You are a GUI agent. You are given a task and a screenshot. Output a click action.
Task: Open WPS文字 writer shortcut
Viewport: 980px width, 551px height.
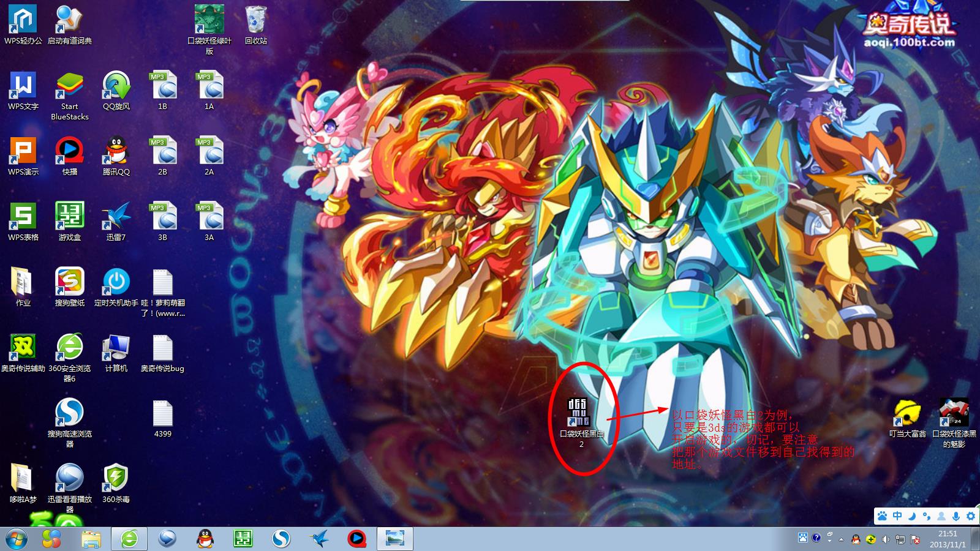(x=23, y=91)
